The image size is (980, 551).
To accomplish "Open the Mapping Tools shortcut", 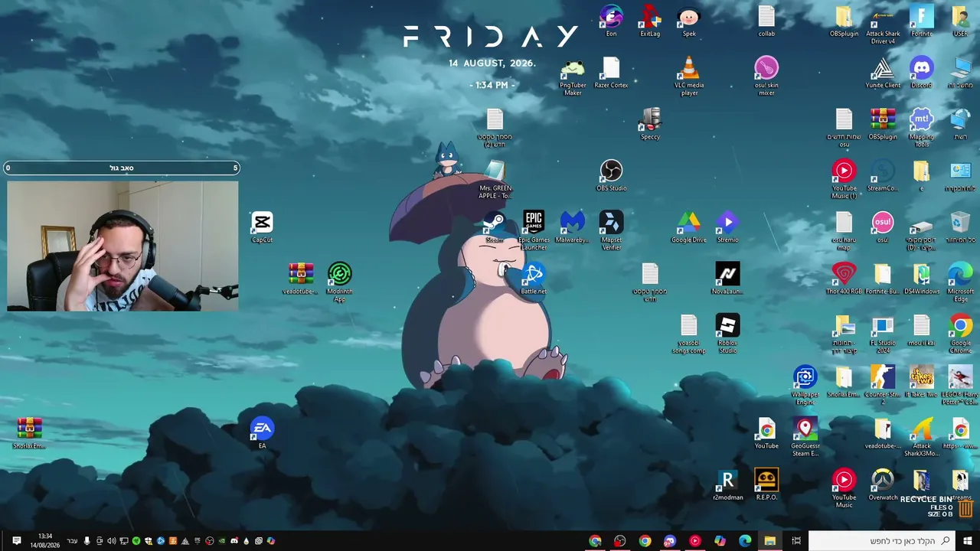I will click(x=922, y=128).
